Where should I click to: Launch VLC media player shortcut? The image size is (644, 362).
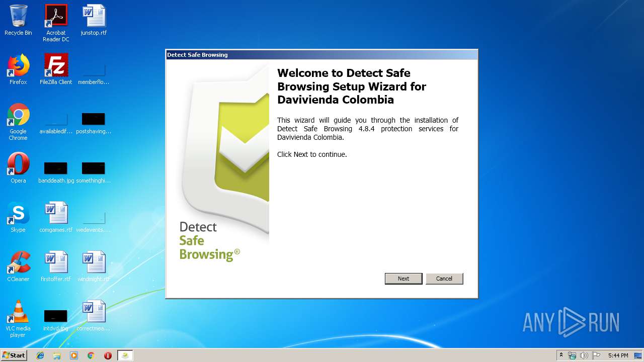[18, 319]
